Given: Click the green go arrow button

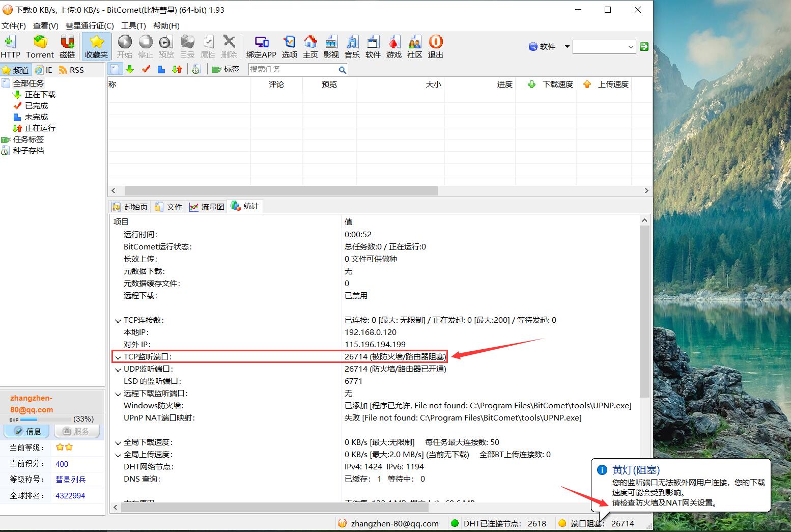Looking at the screenshot, I should [x=644, y=47].
